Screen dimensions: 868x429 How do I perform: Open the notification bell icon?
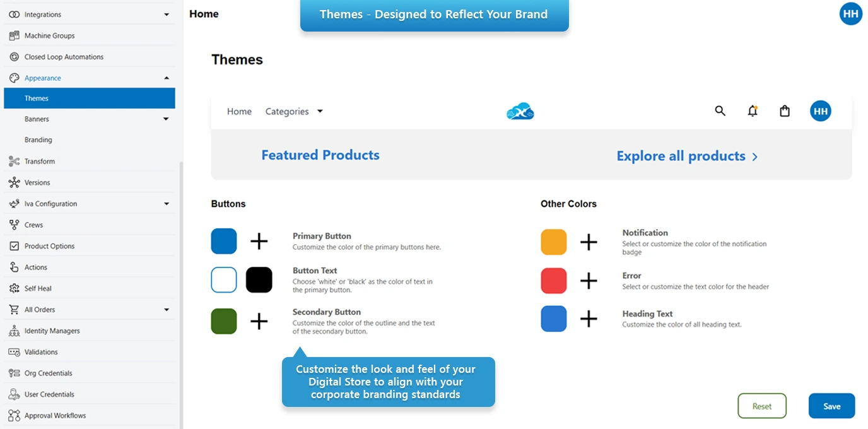(752, 111)
